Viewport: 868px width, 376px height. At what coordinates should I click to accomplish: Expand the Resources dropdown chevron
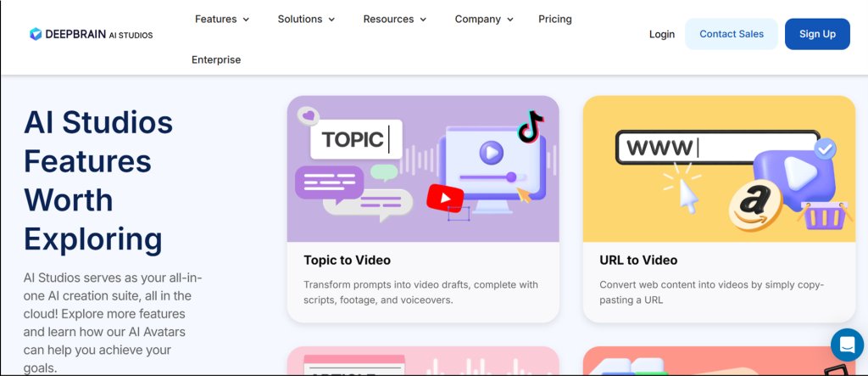[423, 20]
